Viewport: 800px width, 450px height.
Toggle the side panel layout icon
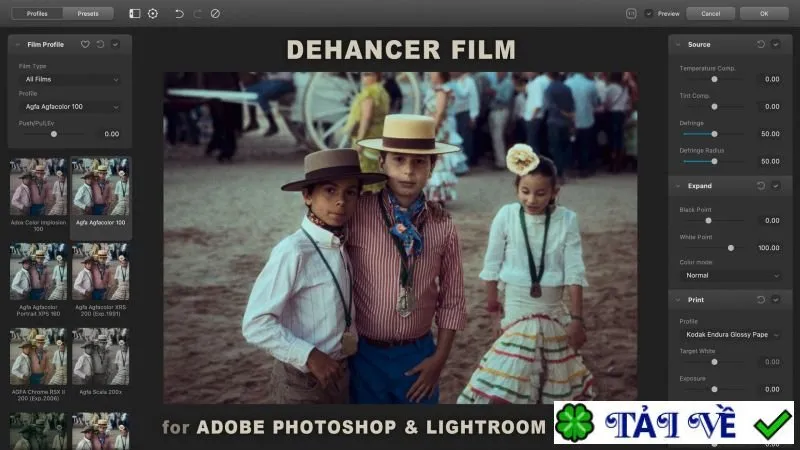click(135, 14)
